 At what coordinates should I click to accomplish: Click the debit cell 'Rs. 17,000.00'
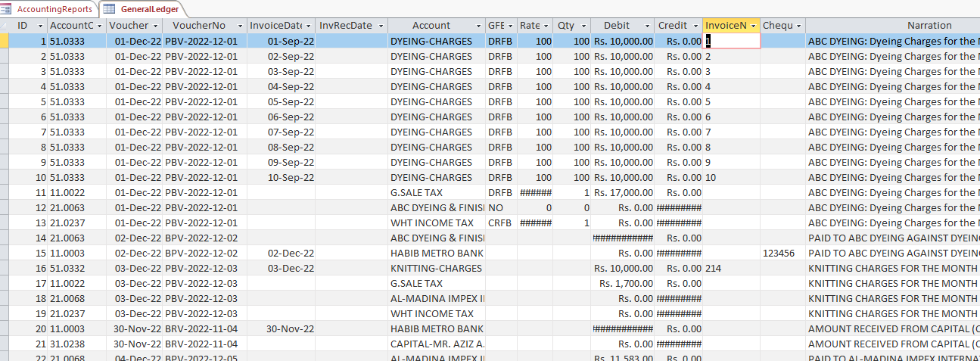tap(623, 192)
